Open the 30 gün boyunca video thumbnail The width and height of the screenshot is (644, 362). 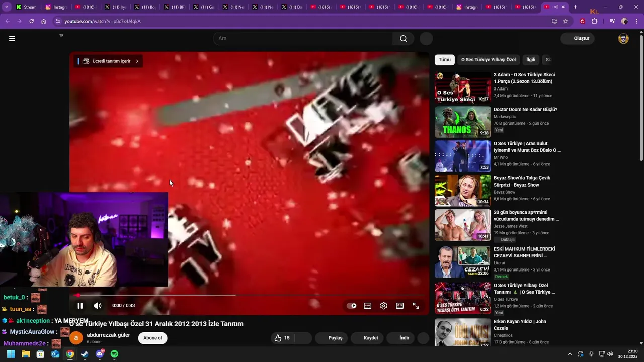(463, 225)
